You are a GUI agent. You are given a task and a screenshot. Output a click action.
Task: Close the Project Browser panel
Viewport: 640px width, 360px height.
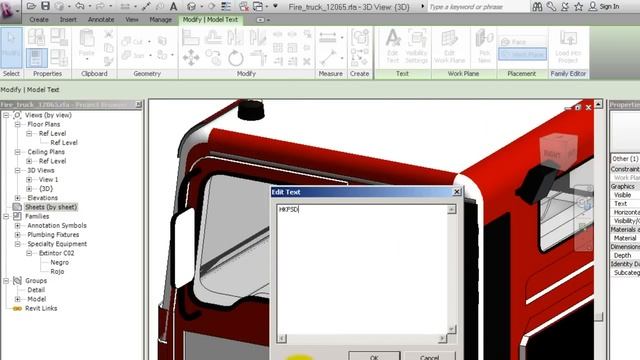[x=138, y=104]
